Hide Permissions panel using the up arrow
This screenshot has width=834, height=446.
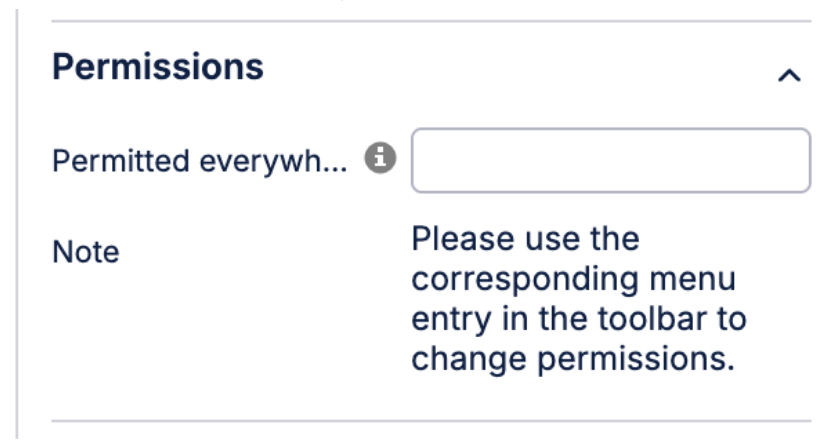789,76
